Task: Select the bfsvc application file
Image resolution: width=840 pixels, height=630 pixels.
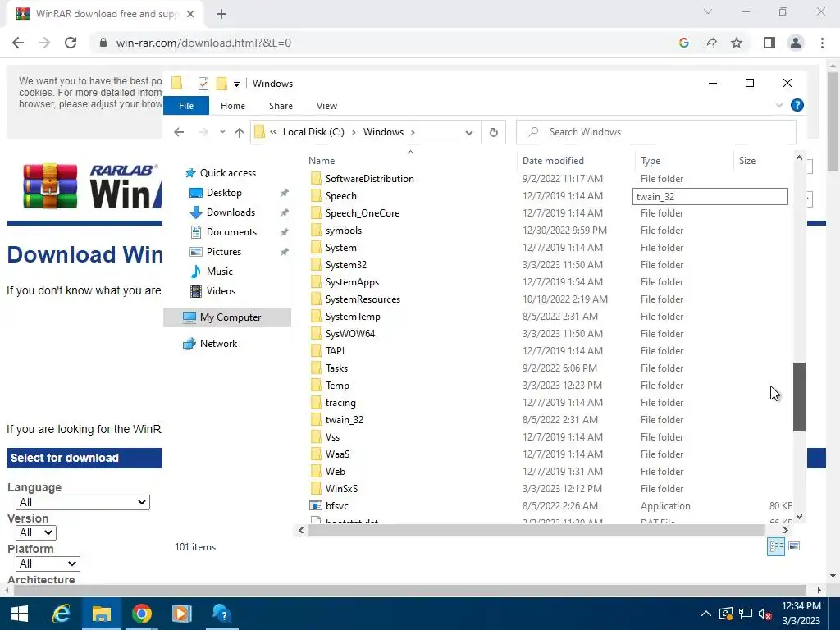Action: click(x=336, y=506)
